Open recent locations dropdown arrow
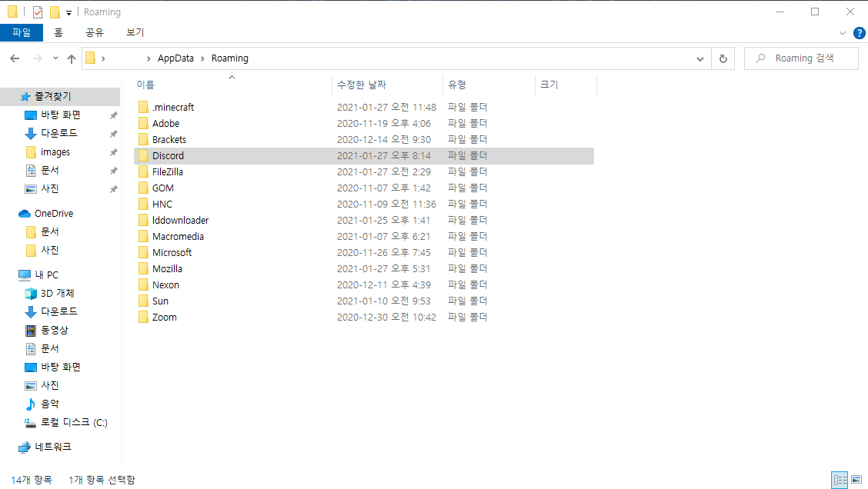The height and width of the screenshot is (489, 868). tap(55, 58)
